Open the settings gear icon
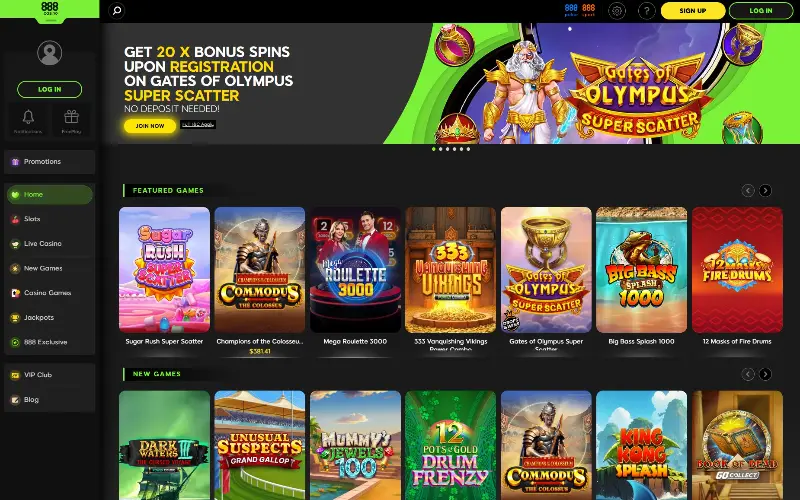 point(617,11)
